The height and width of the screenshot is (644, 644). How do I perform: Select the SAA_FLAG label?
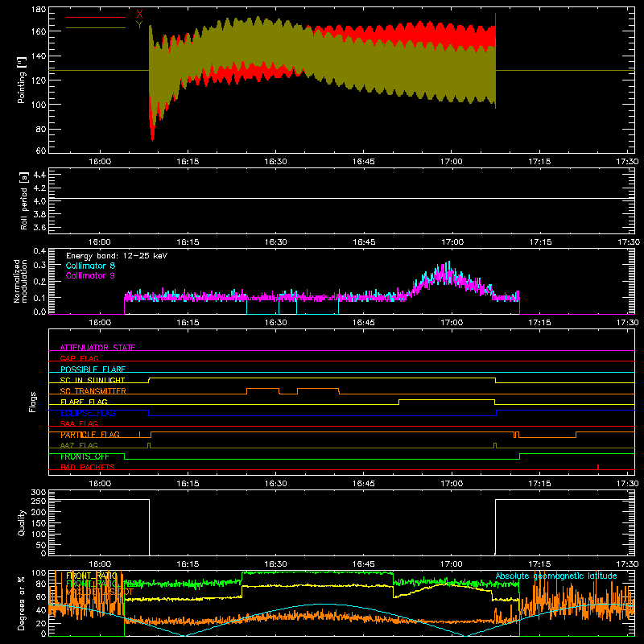coord(79,423)
